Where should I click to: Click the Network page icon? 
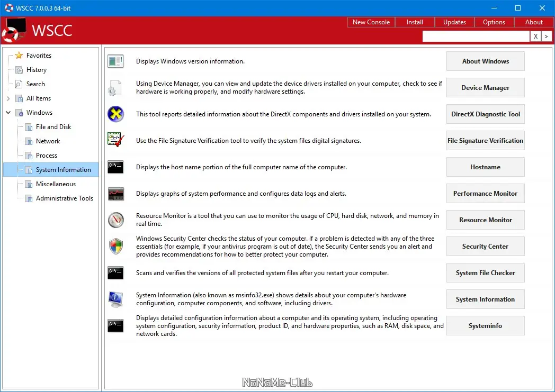tap(29, 141)
